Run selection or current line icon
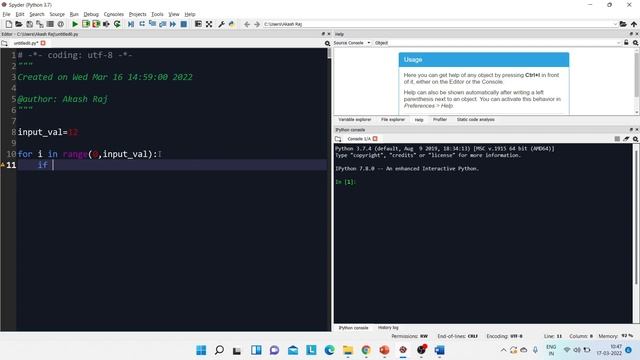Viewport: 640px width, 360px height. 106,24
